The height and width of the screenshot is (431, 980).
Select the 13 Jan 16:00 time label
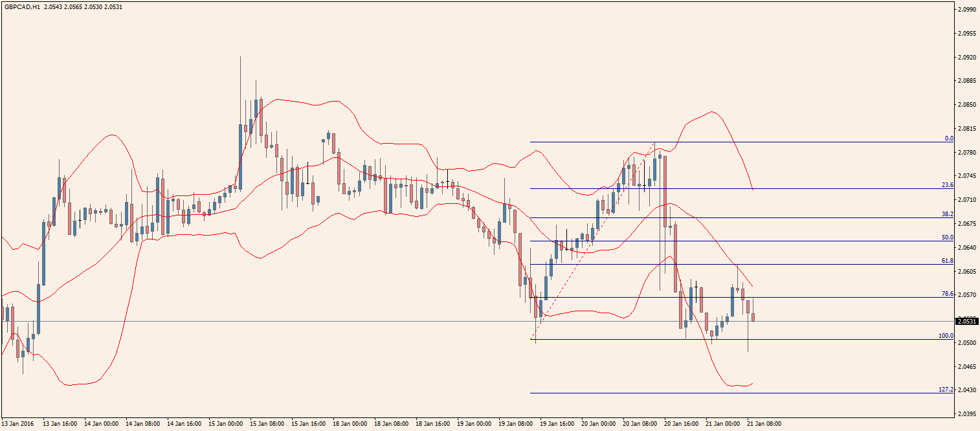[60, 424]
